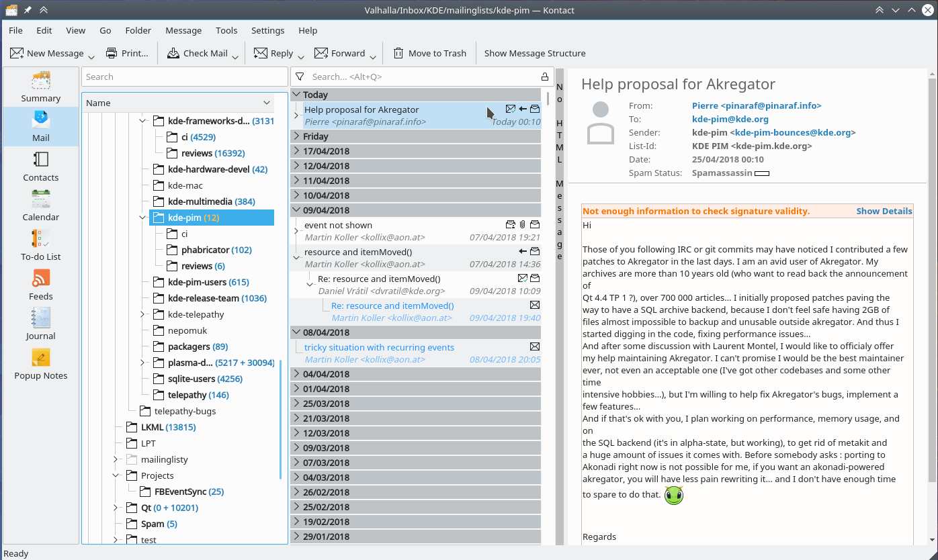
Task: Open the View menu
Action: pyautogui.click(x=76, y=30)
